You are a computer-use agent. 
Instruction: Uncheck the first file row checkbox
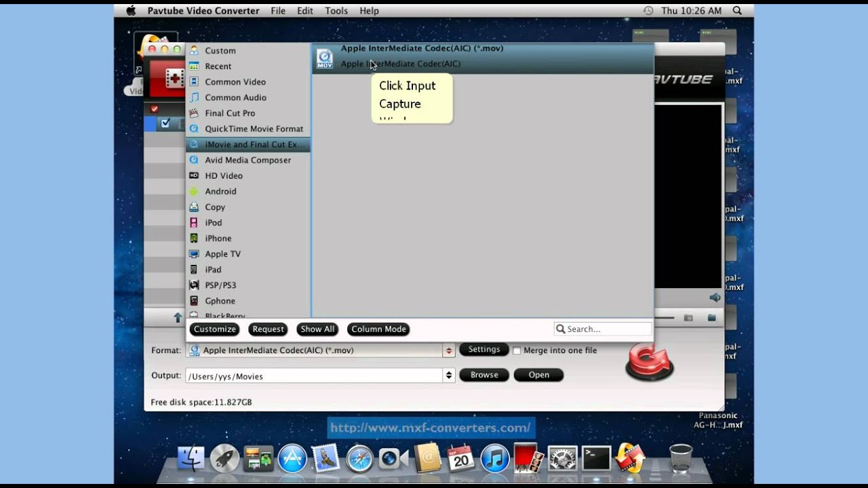pyautogui.click(x=165, y=123)
